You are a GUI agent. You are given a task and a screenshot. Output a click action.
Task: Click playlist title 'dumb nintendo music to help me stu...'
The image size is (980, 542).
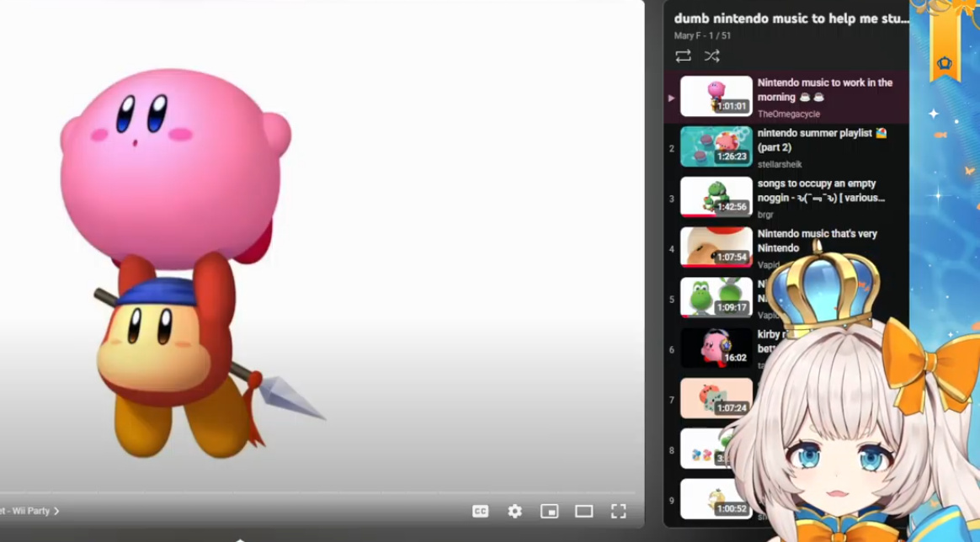point(791,19)
